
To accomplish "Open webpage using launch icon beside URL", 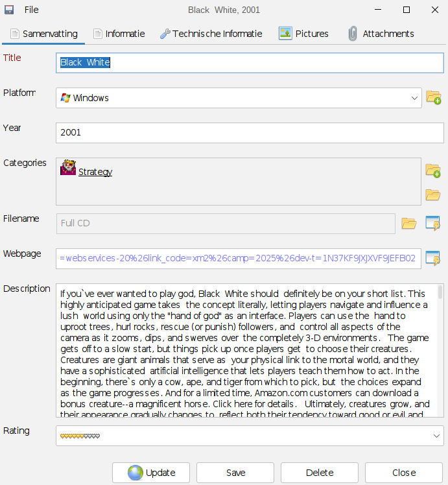I will [x=433, y=258].
